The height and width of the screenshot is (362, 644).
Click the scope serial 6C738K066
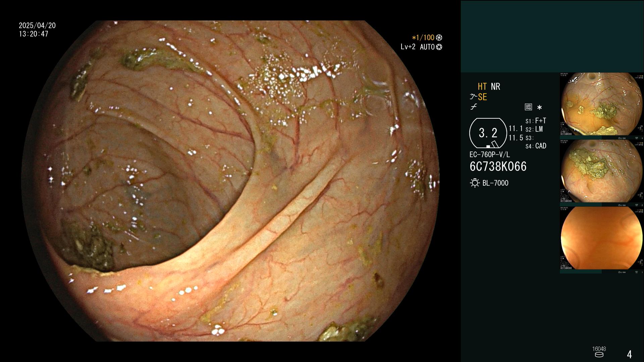point(498,167)
